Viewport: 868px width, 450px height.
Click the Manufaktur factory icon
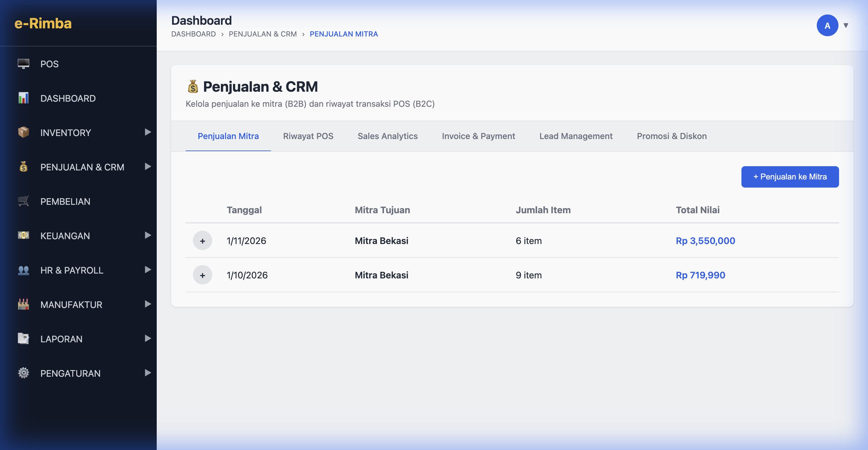(23, 304)
